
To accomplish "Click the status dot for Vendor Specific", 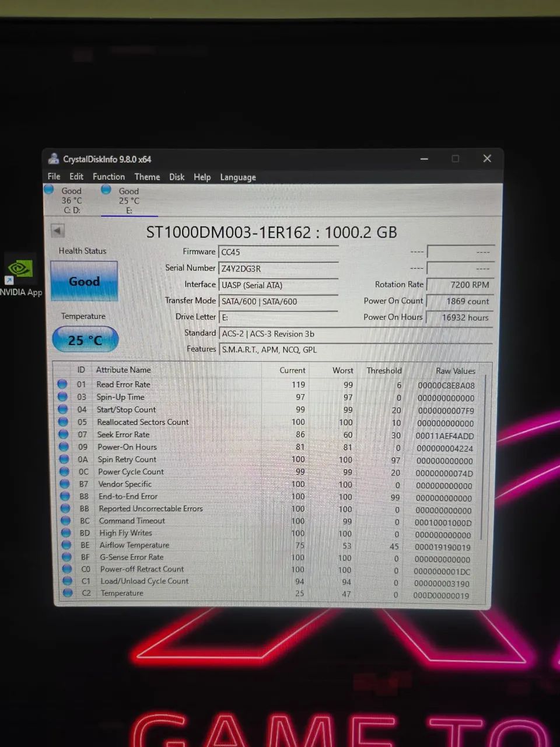I will pyautogui.click(x=65, y=484).
